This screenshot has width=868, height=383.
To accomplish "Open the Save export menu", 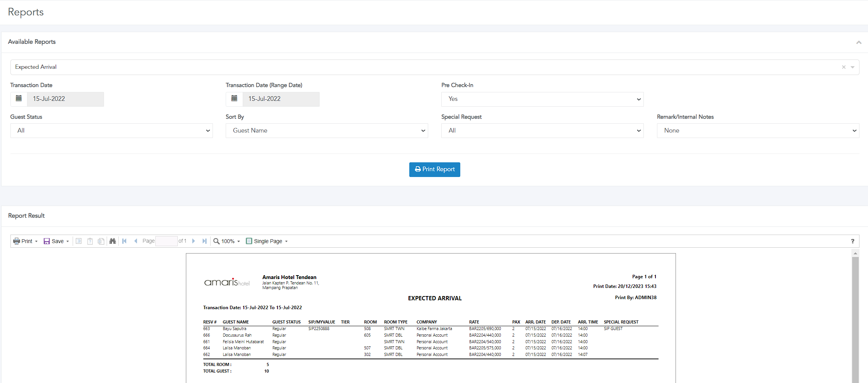I will point(56,241).
